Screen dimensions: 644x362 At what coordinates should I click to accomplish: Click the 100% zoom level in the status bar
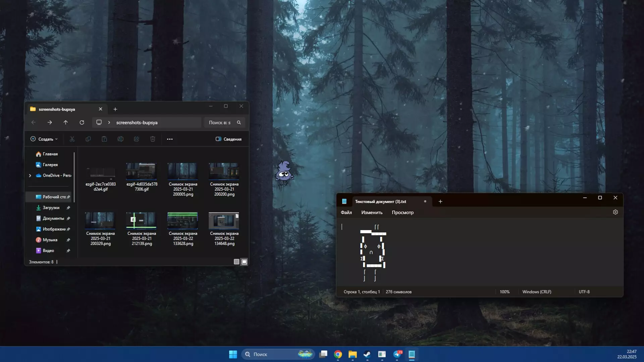click(504, 292)
